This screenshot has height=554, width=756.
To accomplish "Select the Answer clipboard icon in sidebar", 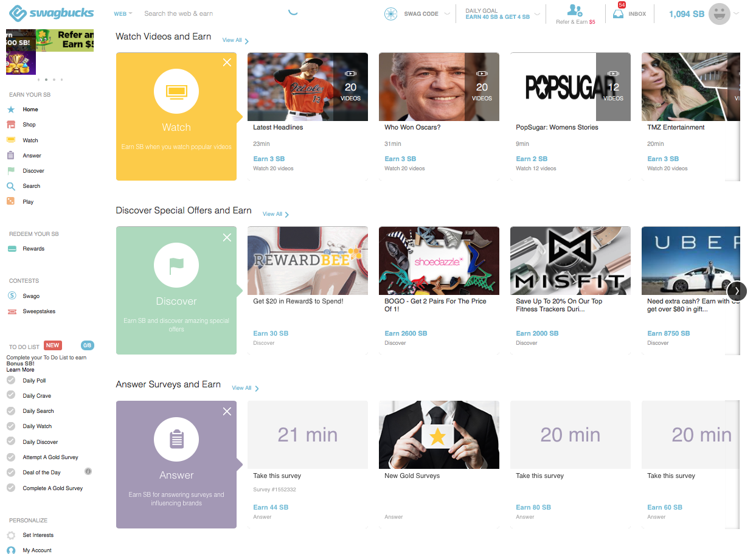I will pos(11,156).
